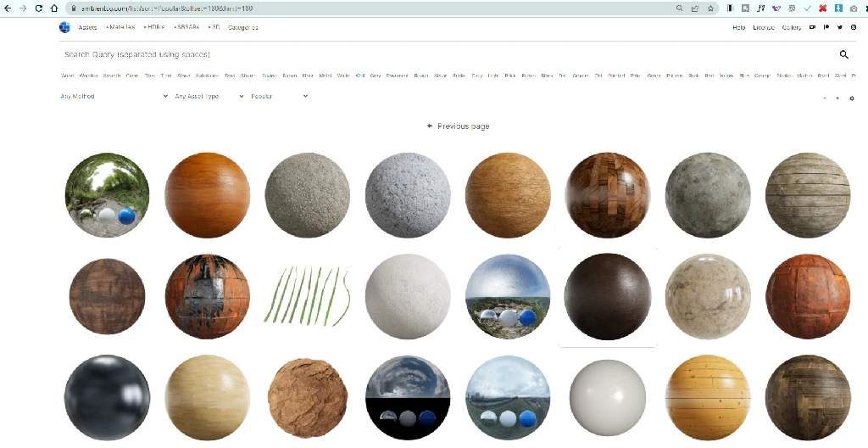This screenshot has height=448, width=868.
Task: Click into the Search Query input field
Action: pyautogui.click(x=424, y=54)
